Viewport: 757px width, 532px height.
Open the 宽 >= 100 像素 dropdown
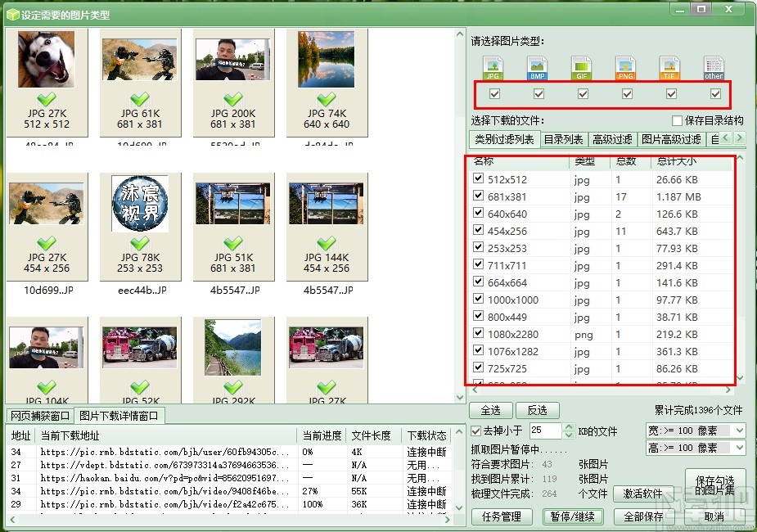pyautogui.click(x=739, y=430)
